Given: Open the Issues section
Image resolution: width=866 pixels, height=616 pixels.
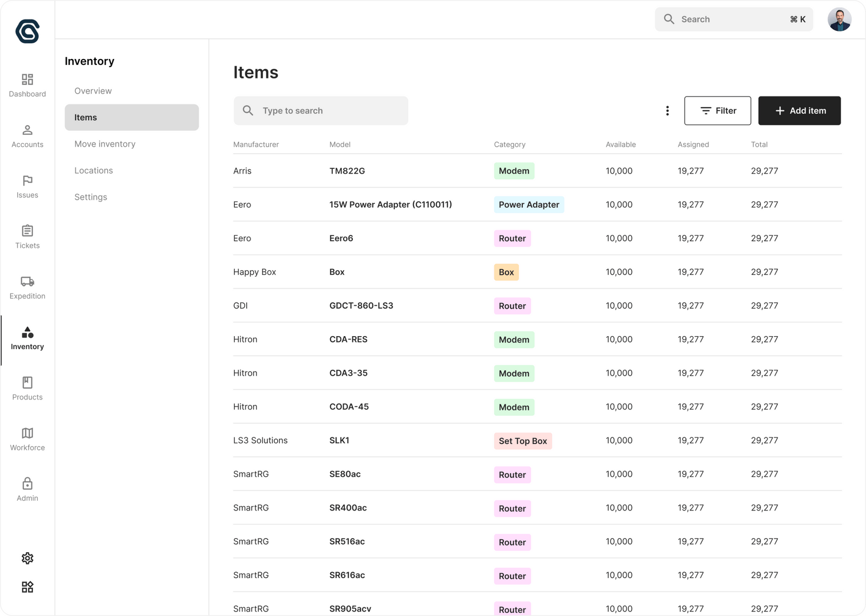Looking at the screenshot, I should pos(27,186).
